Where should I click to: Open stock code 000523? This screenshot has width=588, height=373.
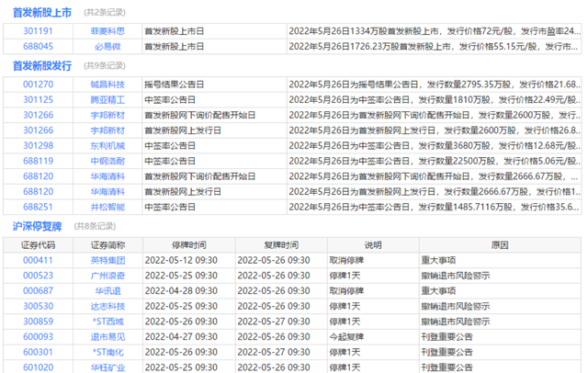[x=38, y=276]
